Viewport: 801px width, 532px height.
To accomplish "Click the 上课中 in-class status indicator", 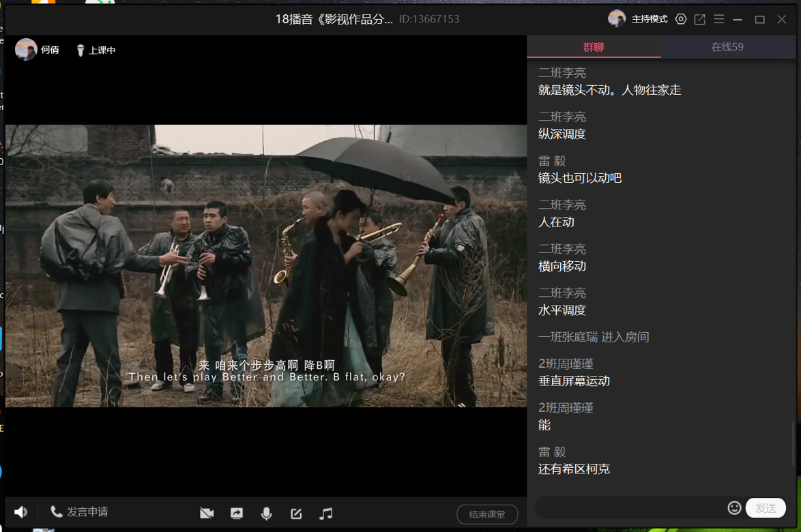I will coord(96,50).
